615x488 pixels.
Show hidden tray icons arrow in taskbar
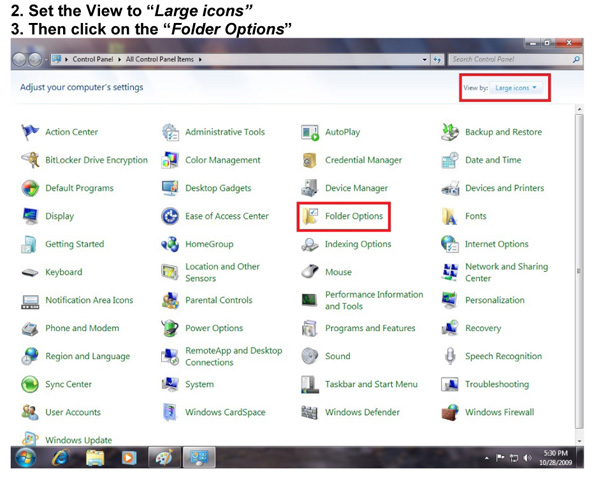point(487,458)
